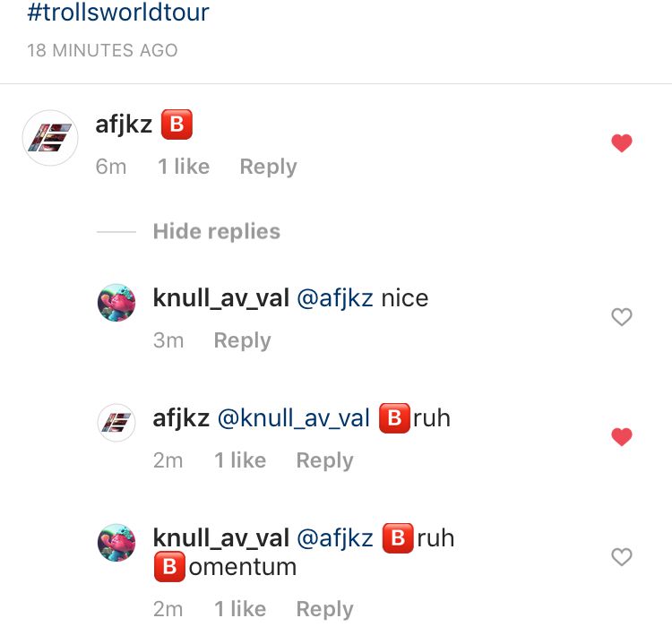Like knull_av_val's "nice" reply
Image resolution: width=672 pixels, height=644 pixels.
tap(622, 317)
